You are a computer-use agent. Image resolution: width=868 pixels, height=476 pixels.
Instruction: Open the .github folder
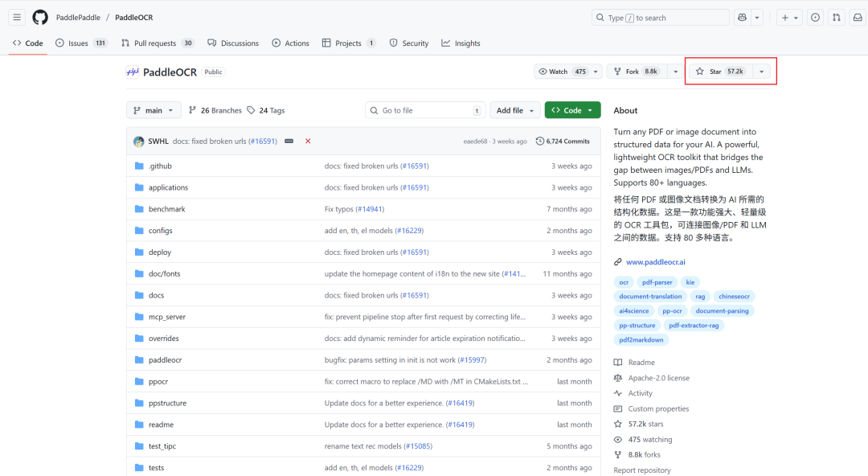pyautogui.click(x=160, y=166)
